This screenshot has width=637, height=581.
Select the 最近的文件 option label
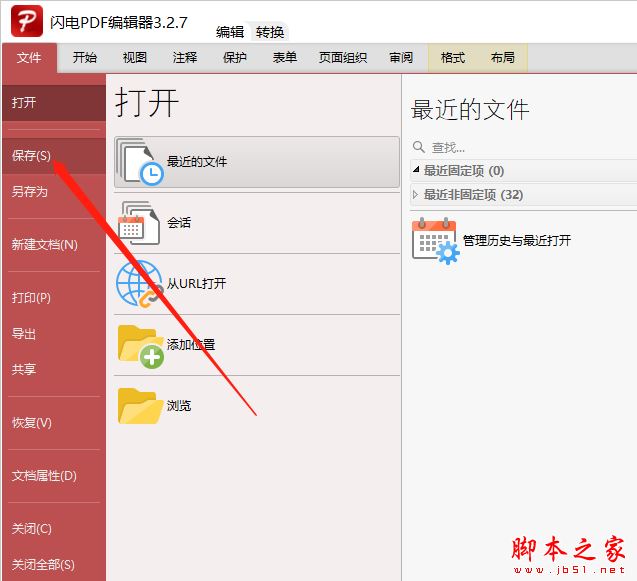tap(197, 162)
